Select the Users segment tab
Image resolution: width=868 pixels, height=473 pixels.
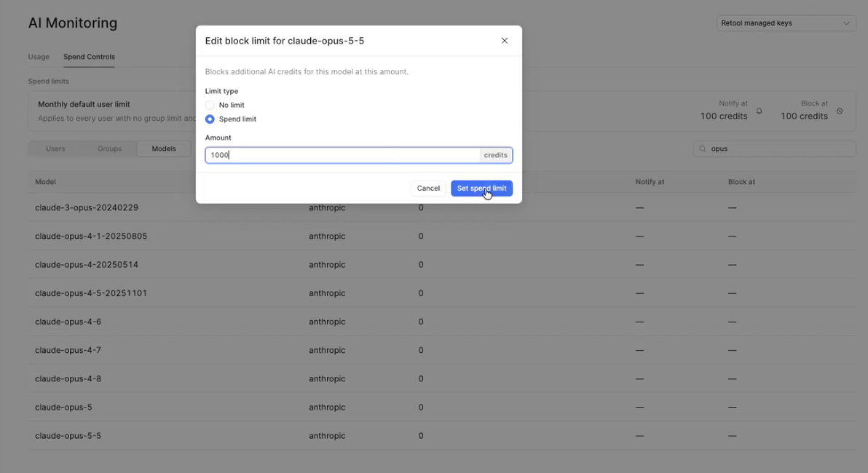(x=55, y=149)
